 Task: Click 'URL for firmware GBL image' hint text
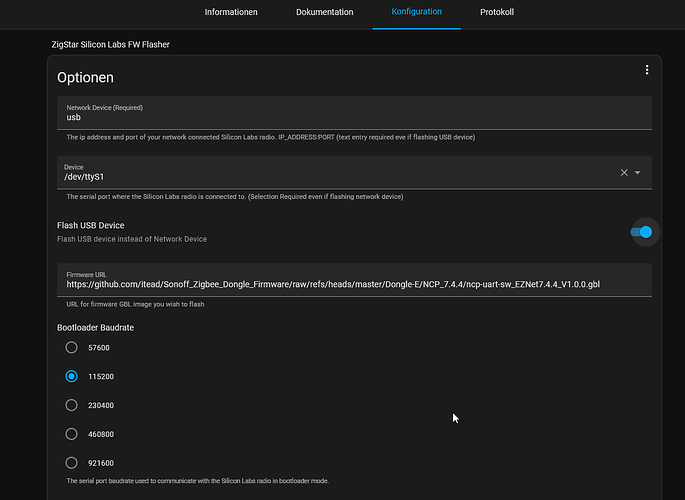(x=135, y=304)
